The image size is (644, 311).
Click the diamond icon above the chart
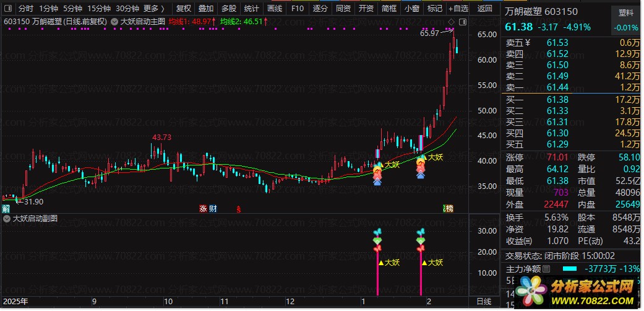pos(451,22)
